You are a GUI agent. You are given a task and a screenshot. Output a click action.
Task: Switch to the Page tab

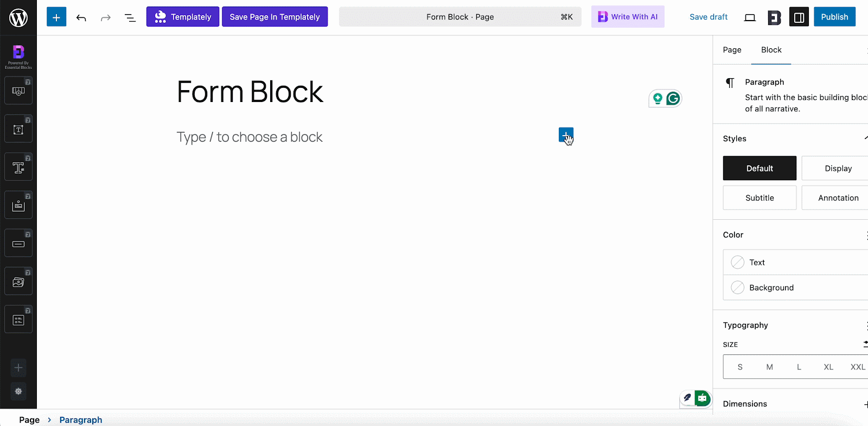pyautogui.click(x=731, y=49)
